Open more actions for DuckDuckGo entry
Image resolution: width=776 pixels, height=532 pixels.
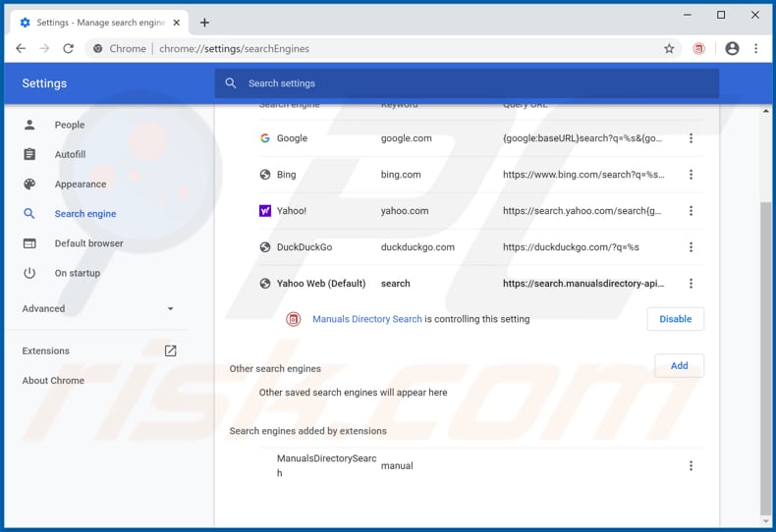click(691, 247)
